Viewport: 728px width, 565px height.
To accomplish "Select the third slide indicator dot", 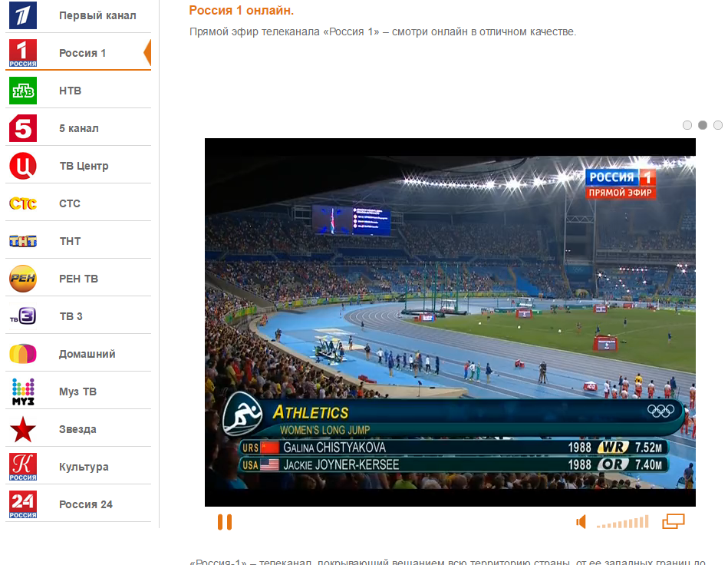I will (x=718, y=125).
